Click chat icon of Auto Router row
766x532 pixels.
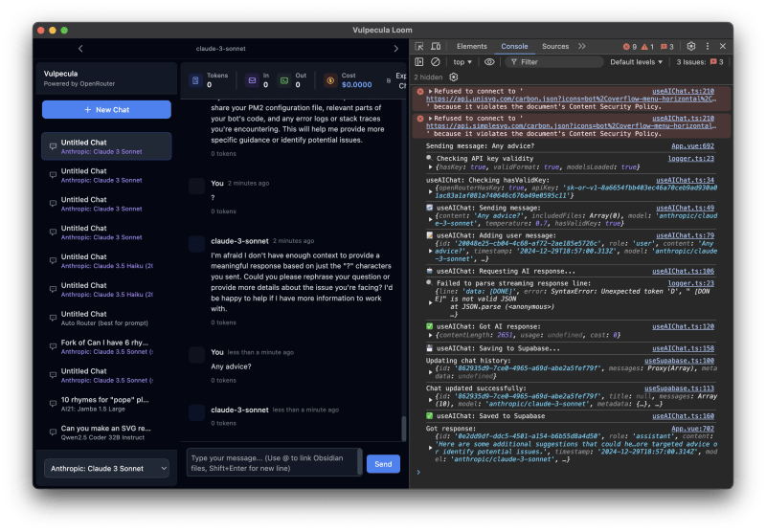[x=53, y=318]
